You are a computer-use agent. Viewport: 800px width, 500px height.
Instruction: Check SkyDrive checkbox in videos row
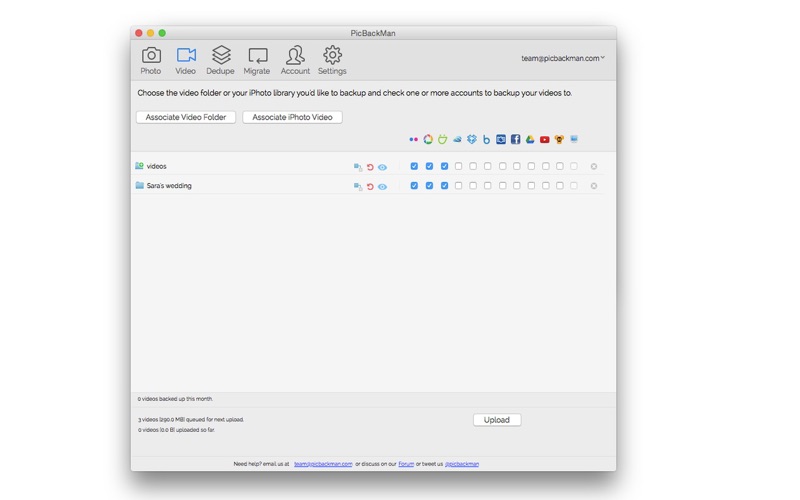[x=458, y=166]
